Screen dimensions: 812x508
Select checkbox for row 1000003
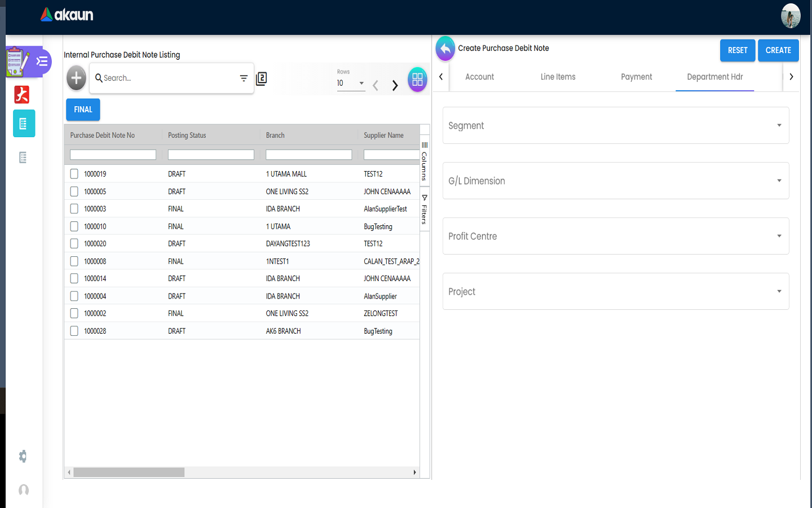[74, 209]
